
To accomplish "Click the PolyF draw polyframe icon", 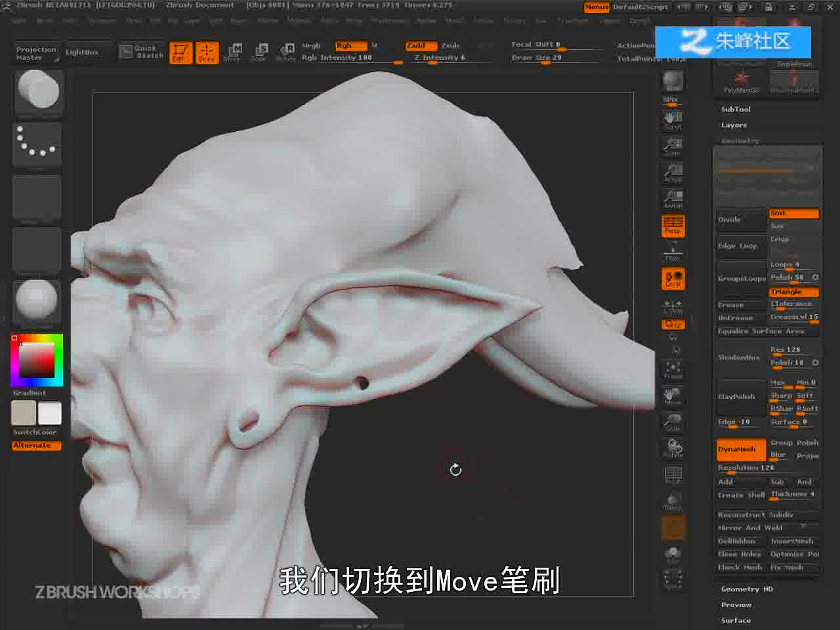I will [x=673, y=475].
